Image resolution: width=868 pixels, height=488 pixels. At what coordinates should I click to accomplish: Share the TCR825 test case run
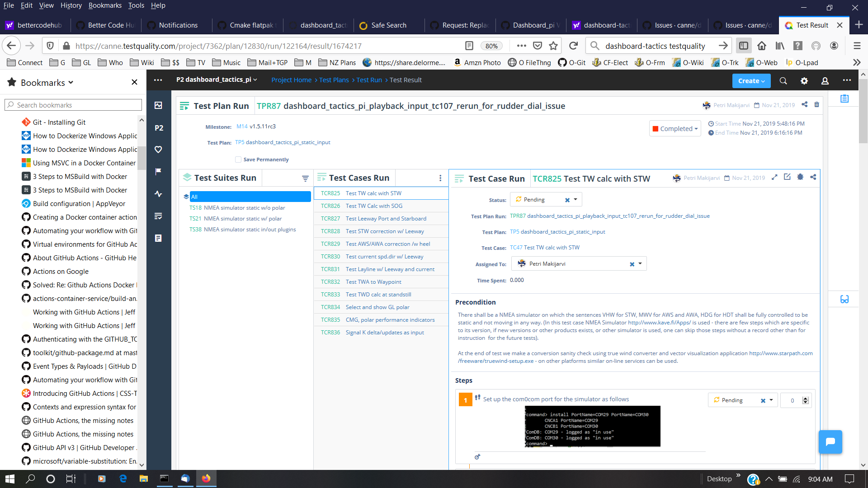pyautogui.click(x=813, y=178)
